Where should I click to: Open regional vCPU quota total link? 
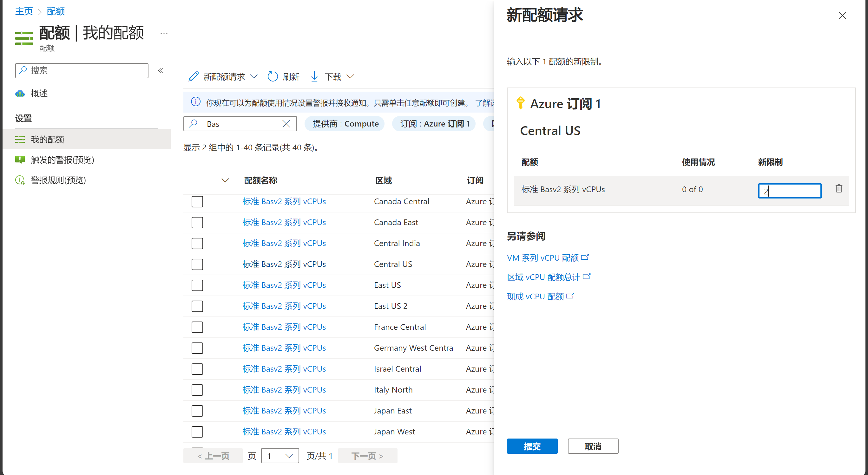click(543, 277)
